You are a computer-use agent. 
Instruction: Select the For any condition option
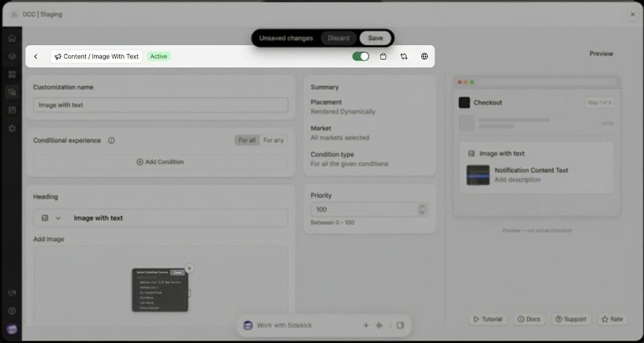click(274, 140)
